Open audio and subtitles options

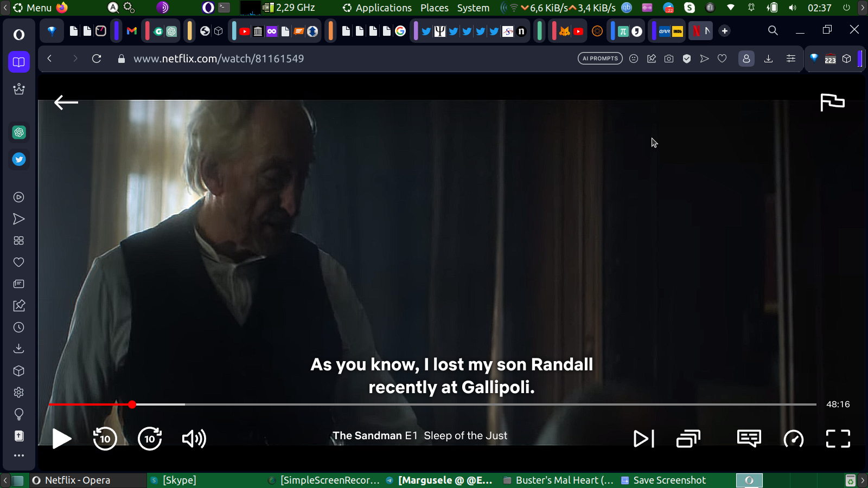pos(749,439)
